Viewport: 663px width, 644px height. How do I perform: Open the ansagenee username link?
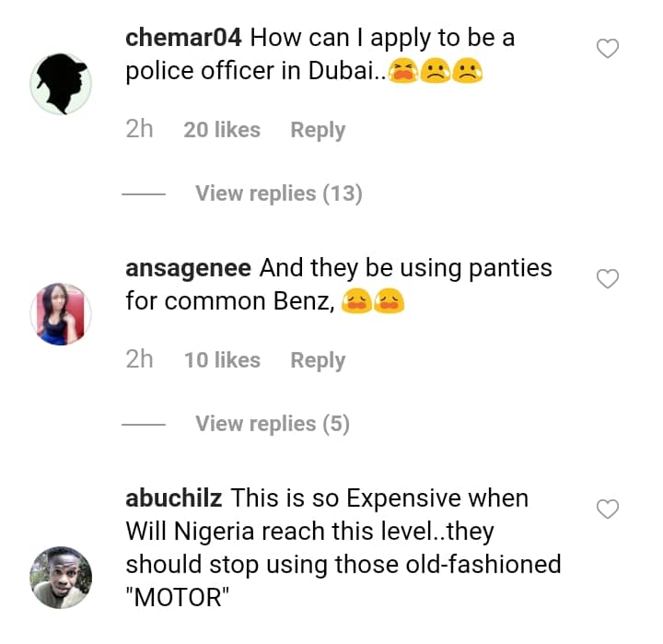pyautogui.click(x=189, y=269)
